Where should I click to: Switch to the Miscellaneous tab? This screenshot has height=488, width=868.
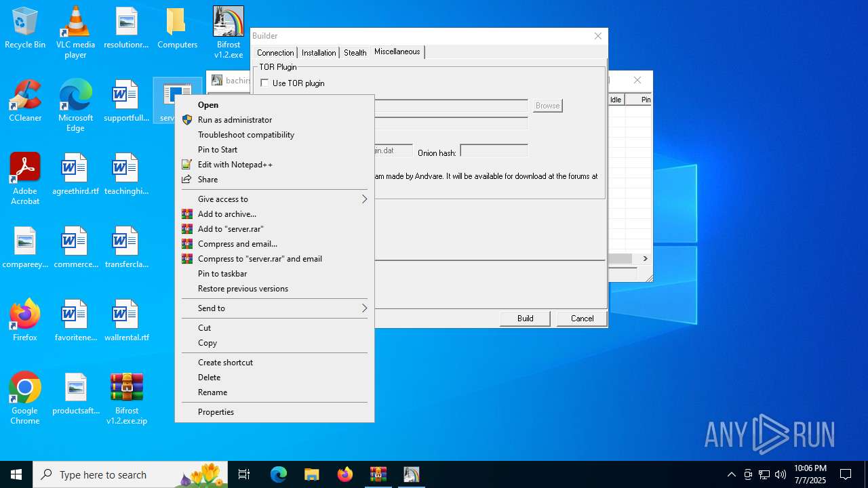397,52
